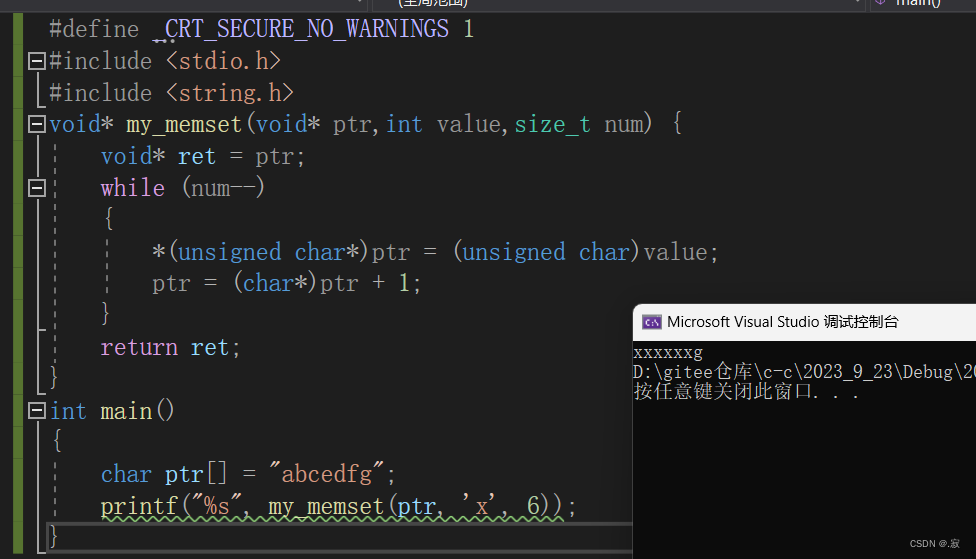This screenshot has height=559, width=976.
Task: Click the 'void* ret = ptr;' line
Action: 203,156
